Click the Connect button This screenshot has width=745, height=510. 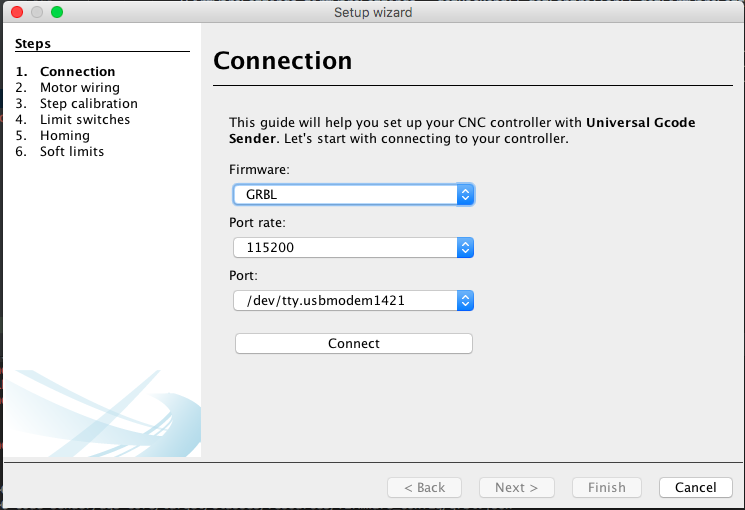353,343
